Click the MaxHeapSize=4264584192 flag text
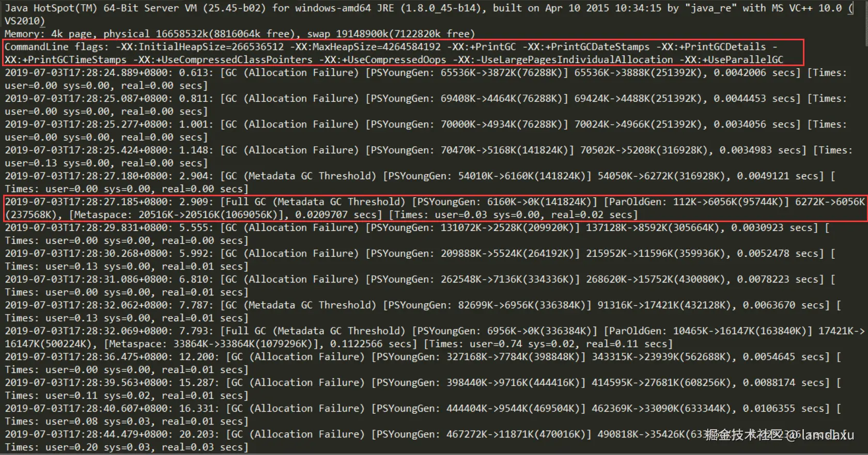This screenshot has width=868, height=455. (365, 47)
